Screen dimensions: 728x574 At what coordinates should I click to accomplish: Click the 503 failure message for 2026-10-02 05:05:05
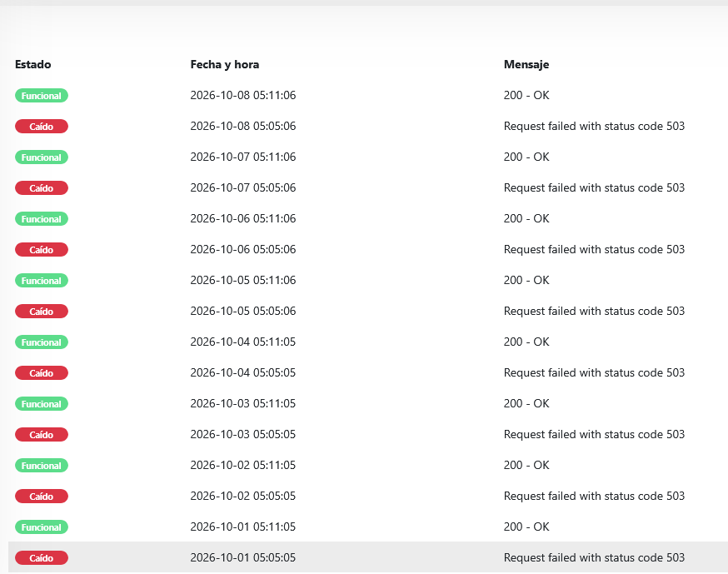point(594,497)
